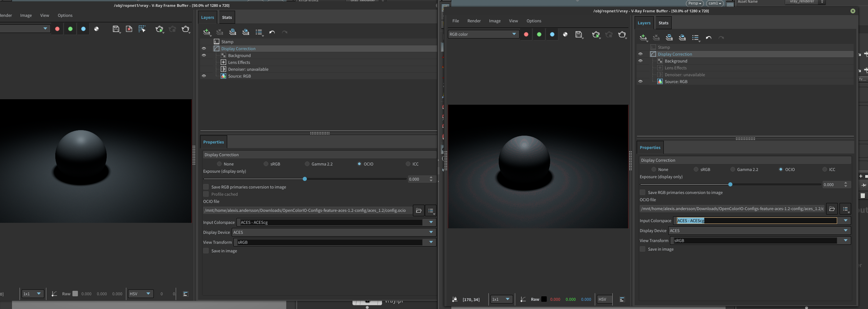Hide Background layer eye in right Layers
Screen dimensions: 868x309
[x=640, y=61]
